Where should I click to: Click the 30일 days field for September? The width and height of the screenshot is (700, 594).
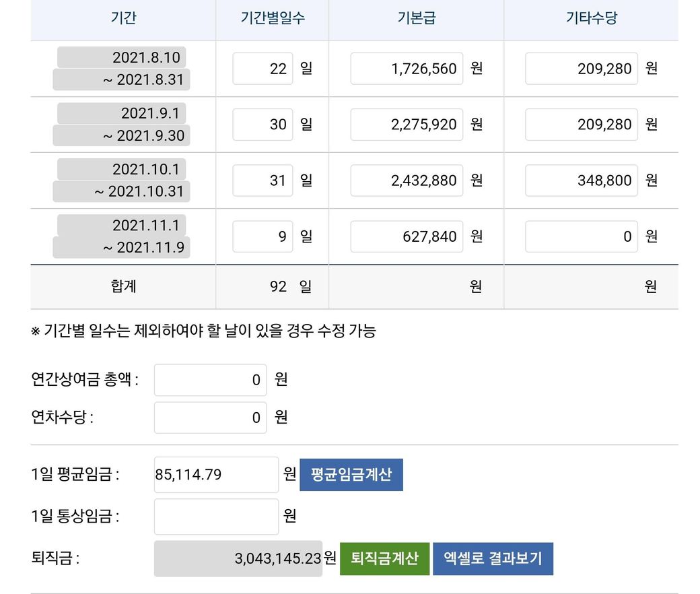click(x=262, y=125)
